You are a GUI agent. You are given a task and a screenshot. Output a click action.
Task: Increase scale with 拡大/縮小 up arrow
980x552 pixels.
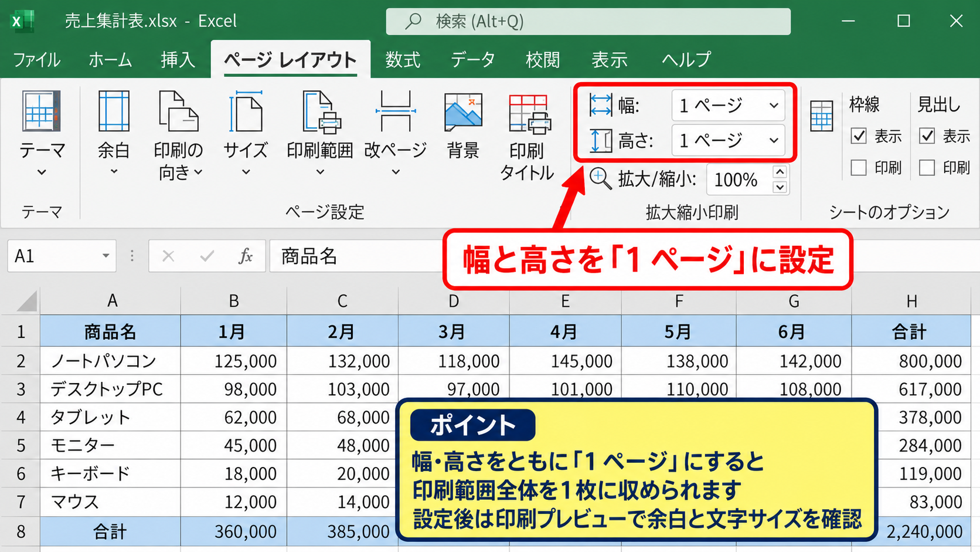(780, 172)
